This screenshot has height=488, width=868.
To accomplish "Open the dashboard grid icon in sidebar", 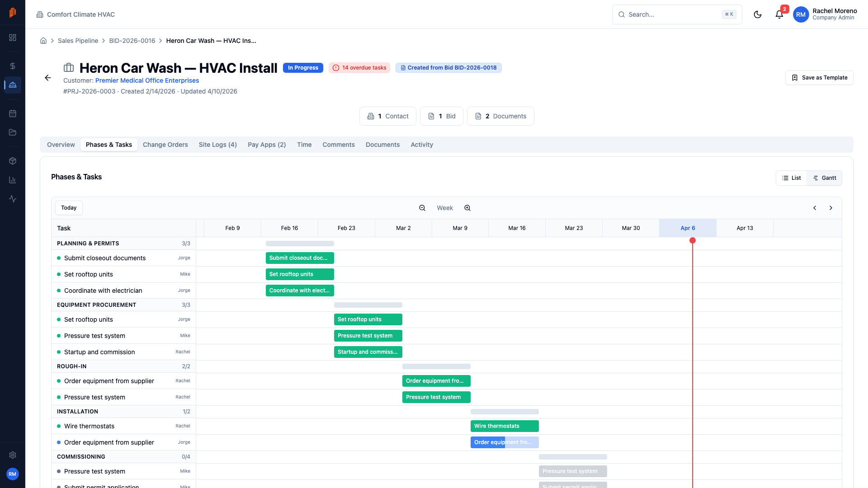I will tap(13, 38).
